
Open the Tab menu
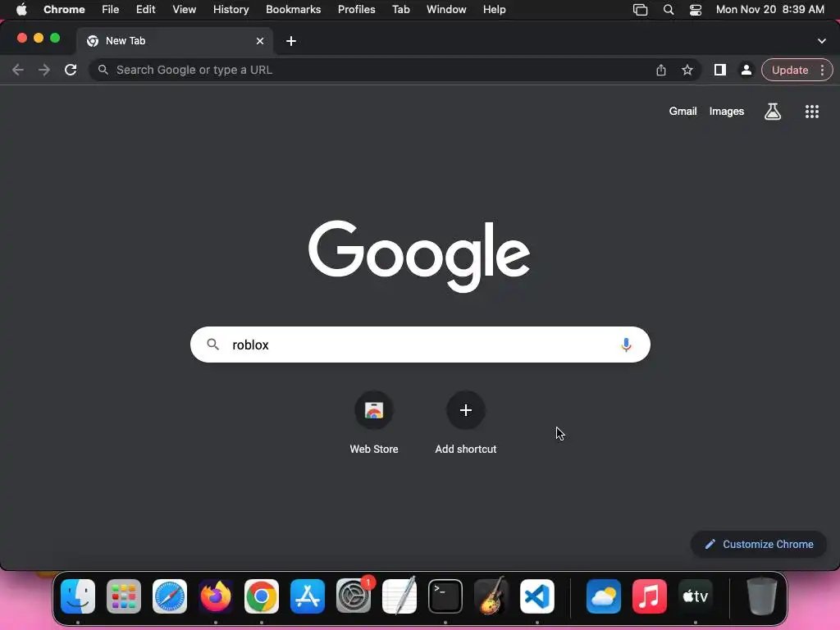point(400,10)
